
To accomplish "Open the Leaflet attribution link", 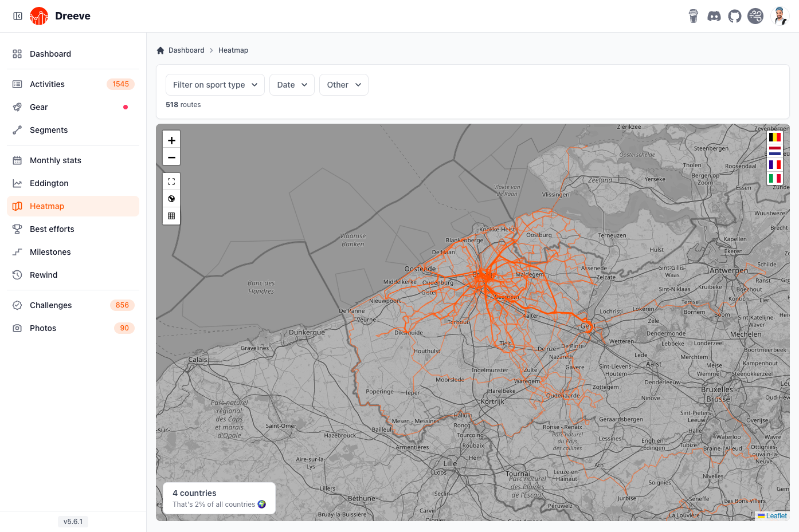I will tap(776, 516).
